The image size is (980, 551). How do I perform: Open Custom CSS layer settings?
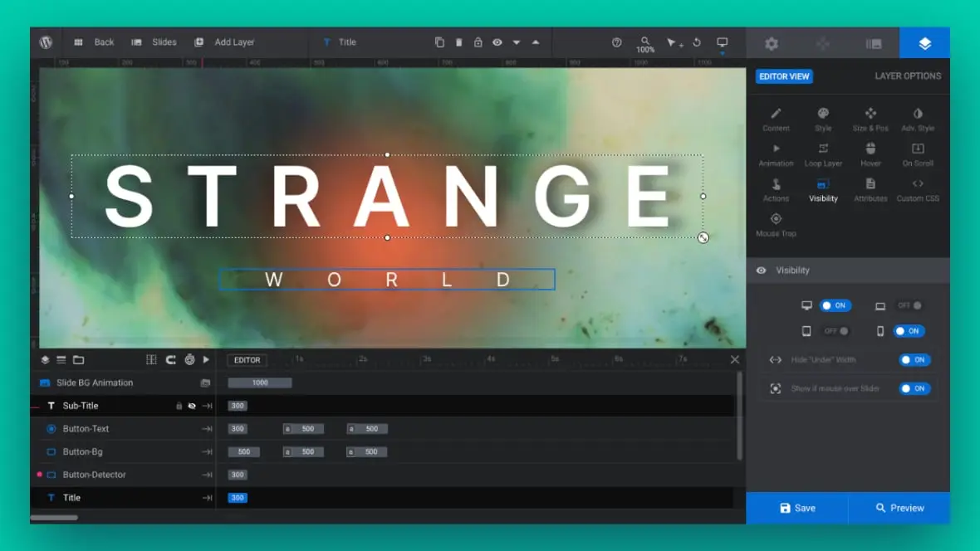pyautogui.click(x=917, y=189)
